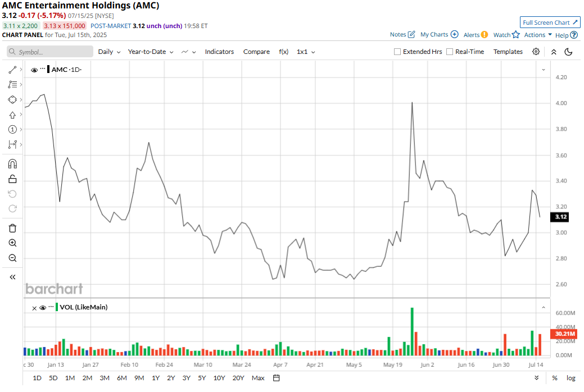Click the Watch star icon

516,35
